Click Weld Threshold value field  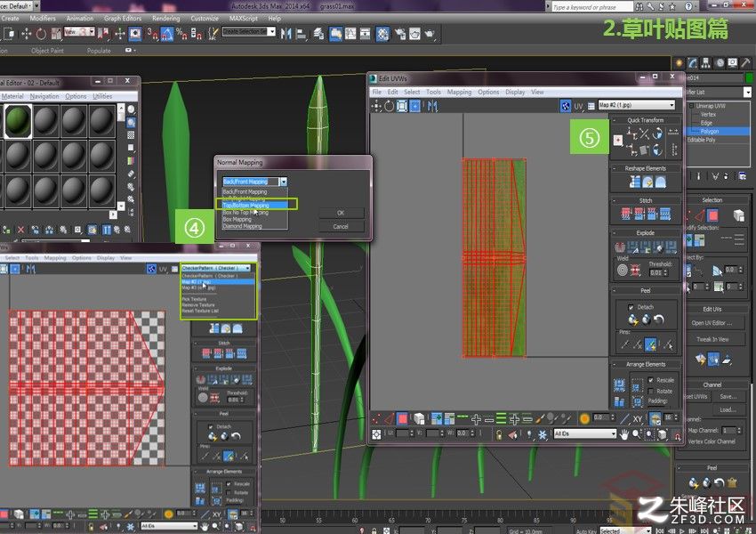tap(655, 272)
